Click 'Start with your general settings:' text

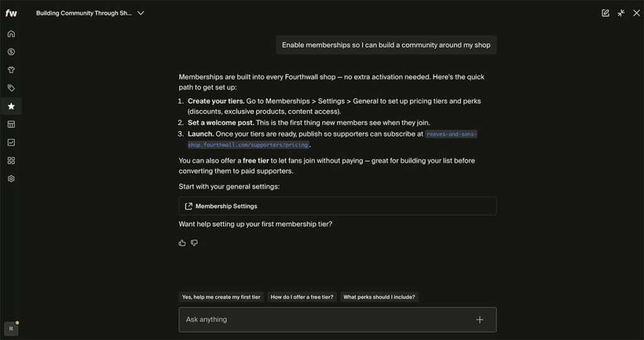229,187
